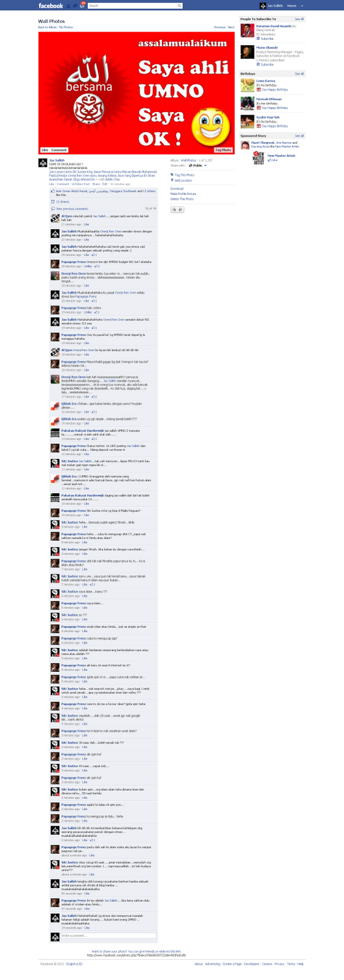Open the Home menu item
This screenshot has width=344, height=980.
pos(292,6)
